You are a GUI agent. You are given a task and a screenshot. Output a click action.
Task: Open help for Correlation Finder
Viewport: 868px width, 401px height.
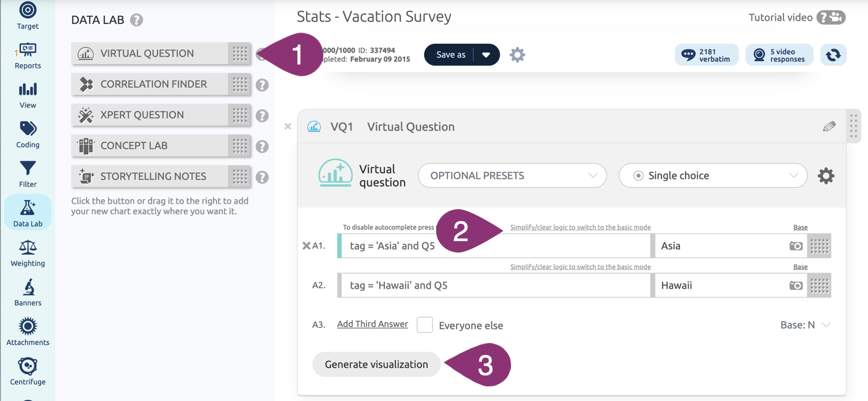262,85
